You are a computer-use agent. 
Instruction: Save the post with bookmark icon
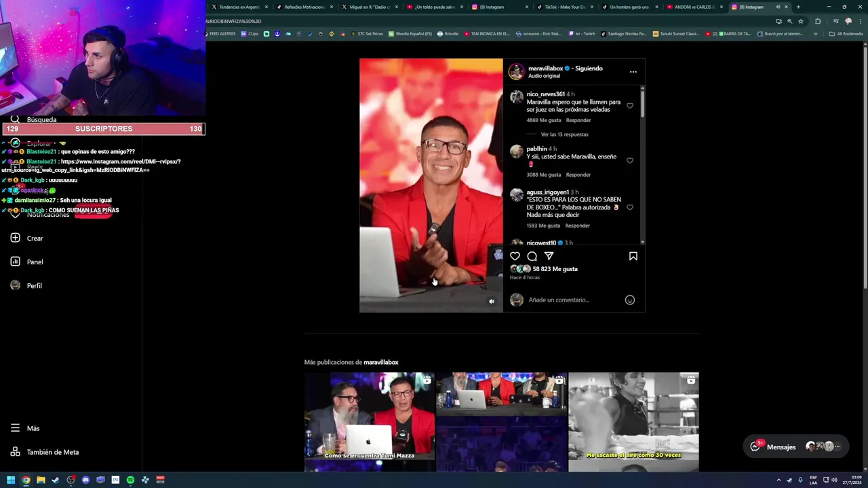(633, 256)
